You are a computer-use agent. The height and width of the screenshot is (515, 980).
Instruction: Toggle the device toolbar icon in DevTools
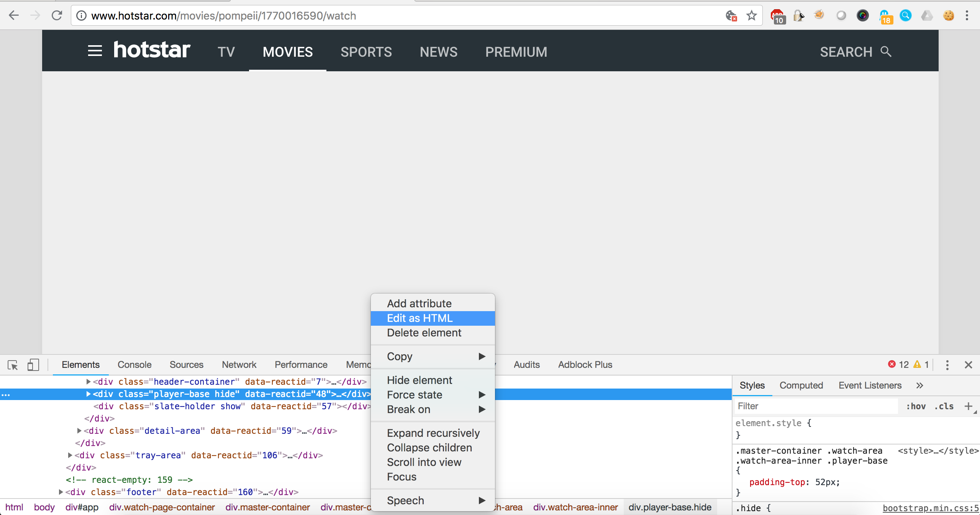pyautogui.click(x=33, y=365)
